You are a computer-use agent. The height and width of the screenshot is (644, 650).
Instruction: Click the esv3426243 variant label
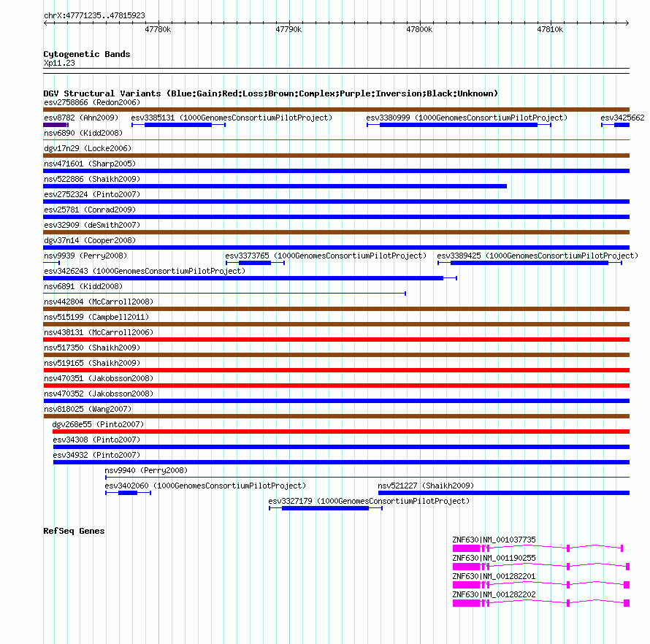tap(145, 271)
